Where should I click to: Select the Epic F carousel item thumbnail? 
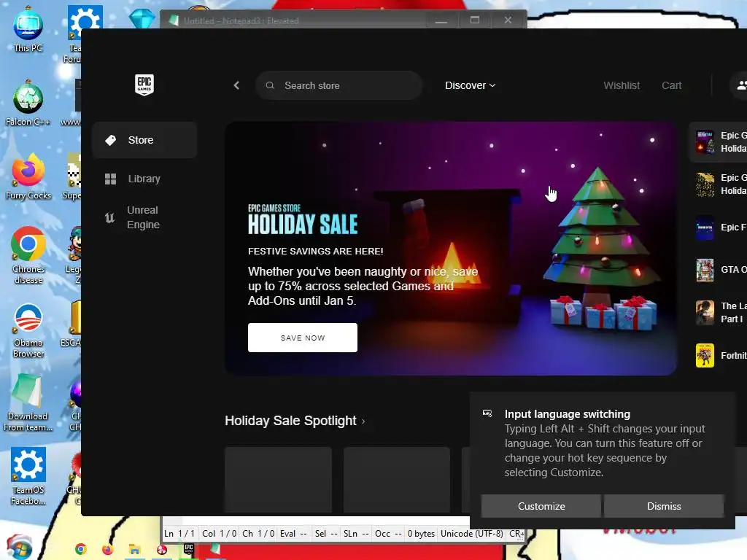tap(705, 227)
